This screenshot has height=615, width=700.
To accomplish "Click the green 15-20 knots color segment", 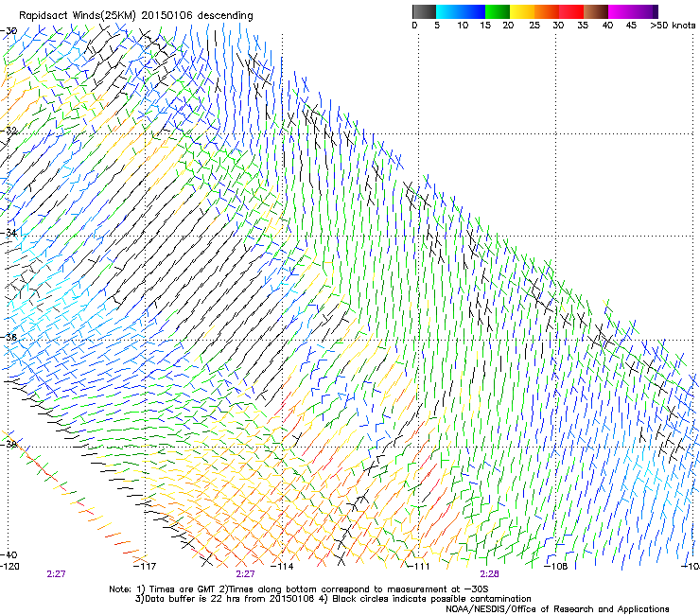I will pos(498,11).
